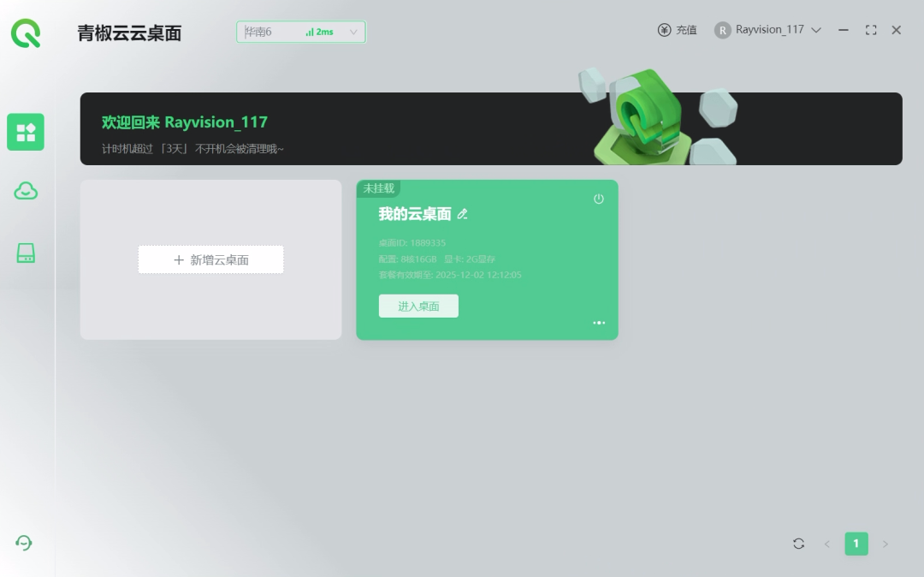Image resolution: width=924 pixels, height=577 pixels.
Task: Open the 华南6 region dropdown
Action: [x=301, y=32]
